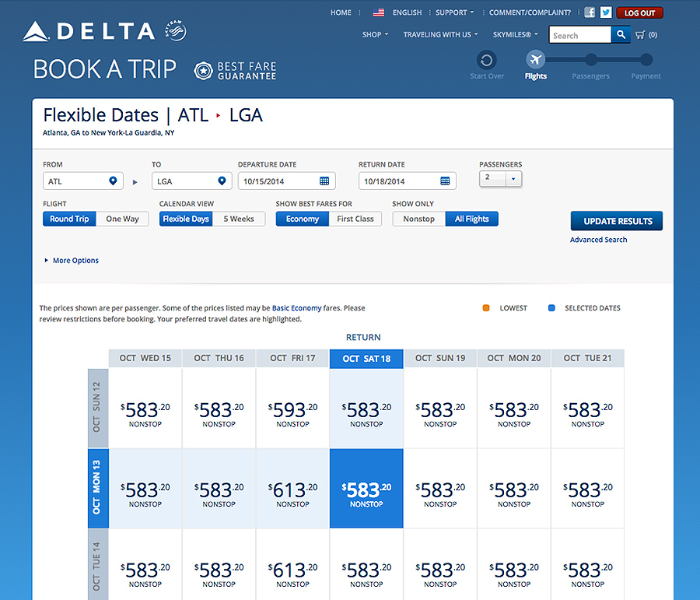Image resolution: width=700 pixels, height=600 pixels.
Task: Show only Nonstop flights
Action: pos(418,219)
